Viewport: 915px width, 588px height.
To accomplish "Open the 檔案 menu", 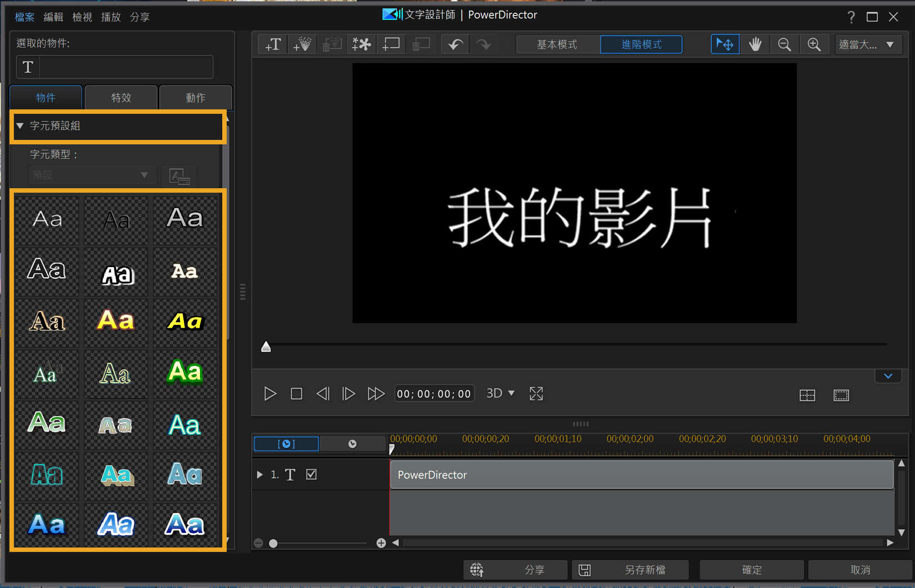I will (24, 17).
